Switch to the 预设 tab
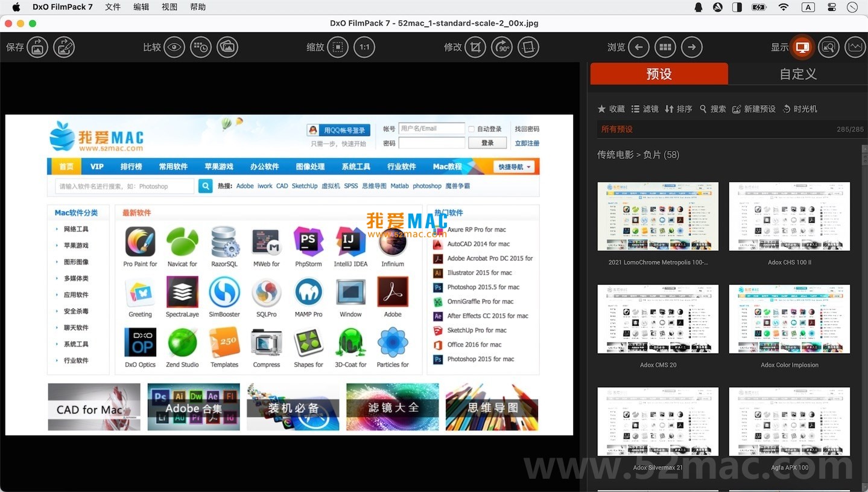Screen dimensions: 868x492 659,74
